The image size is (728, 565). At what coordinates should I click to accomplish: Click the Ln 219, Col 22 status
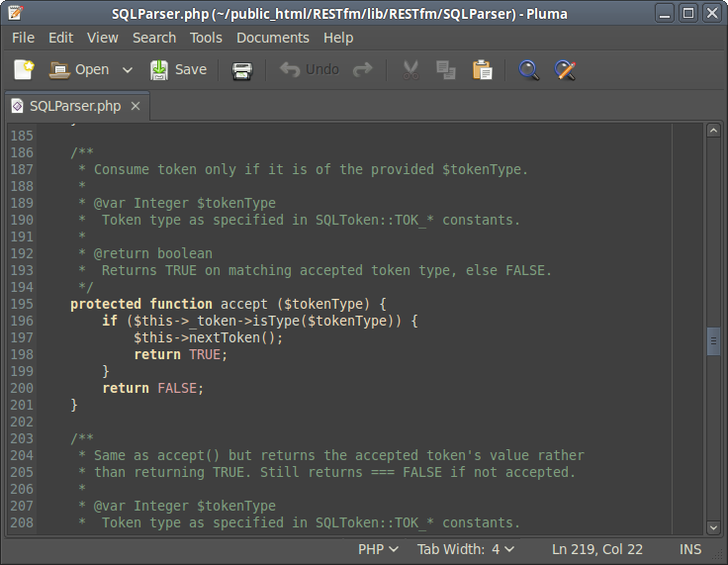[597, 549]
